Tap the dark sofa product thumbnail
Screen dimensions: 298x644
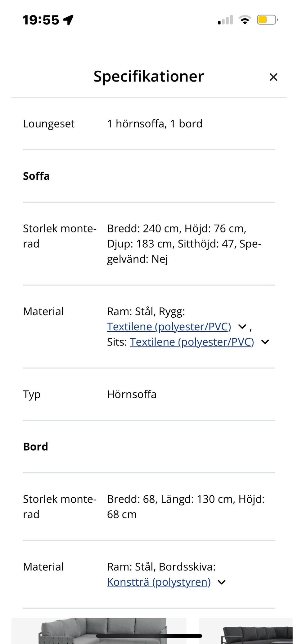pyautogui.click(x=246, y=631)
